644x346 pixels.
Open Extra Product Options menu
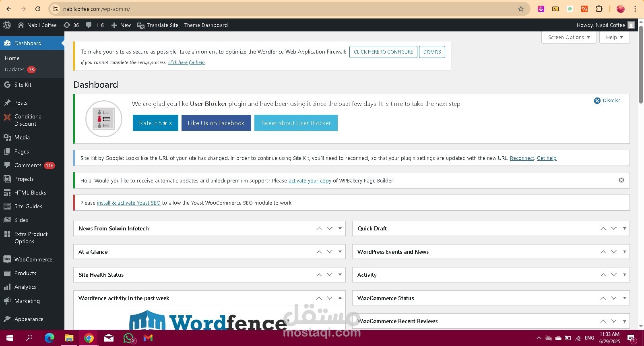click(32, 238)
